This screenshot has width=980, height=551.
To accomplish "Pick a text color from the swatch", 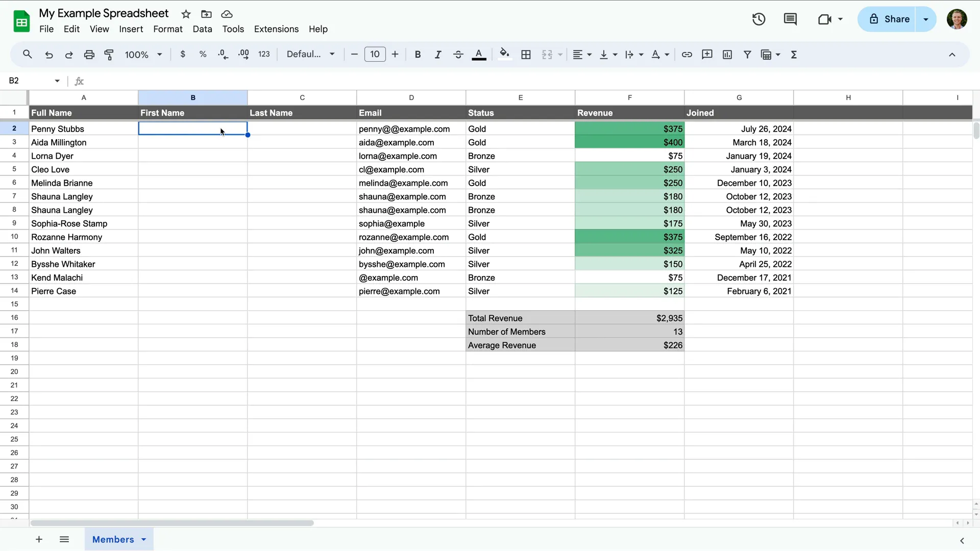I will (479, 54).
